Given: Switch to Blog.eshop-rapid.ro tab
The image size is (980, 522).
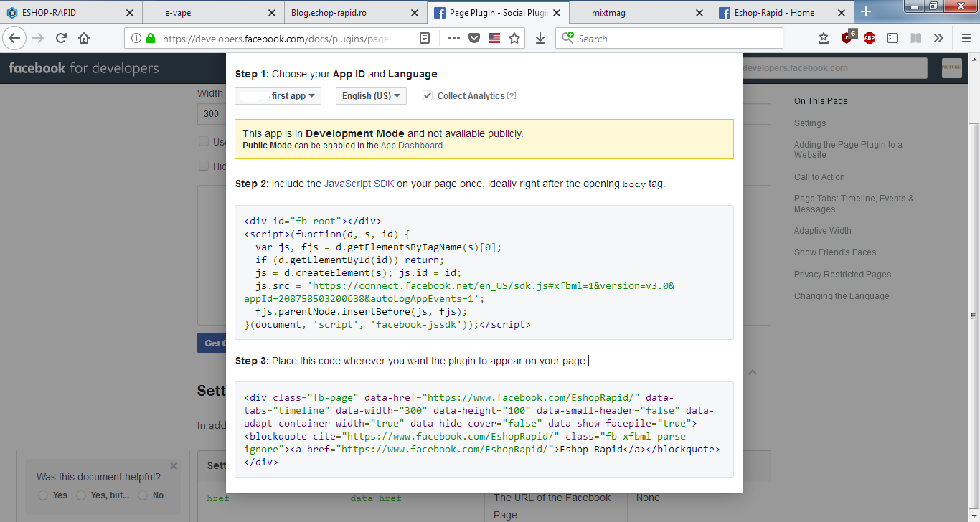Looking at the screenshot, I should 356,13.
